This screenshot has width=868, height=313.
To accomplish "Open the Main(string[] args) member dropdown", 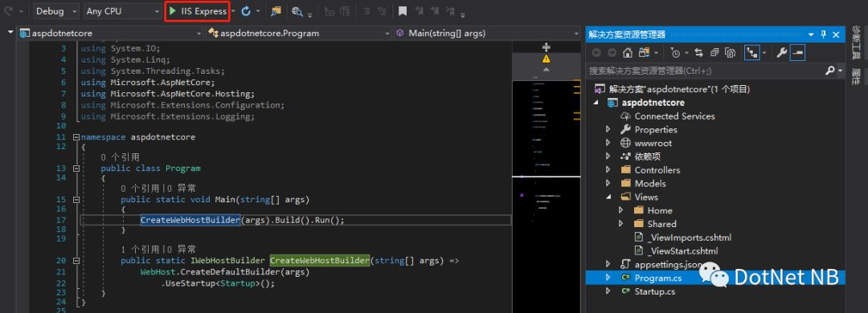I will click(x=487, y=33).
